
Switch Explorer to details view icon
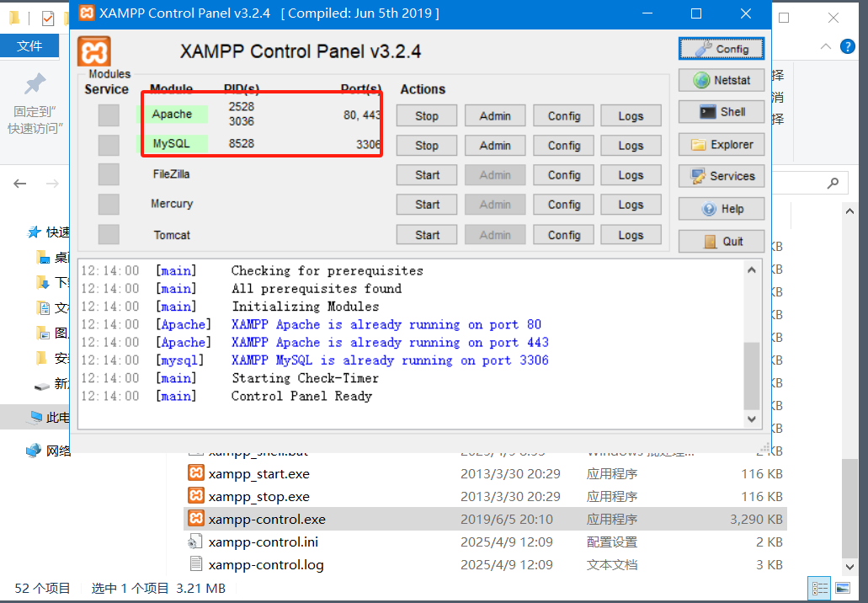[x=820, y=588]
